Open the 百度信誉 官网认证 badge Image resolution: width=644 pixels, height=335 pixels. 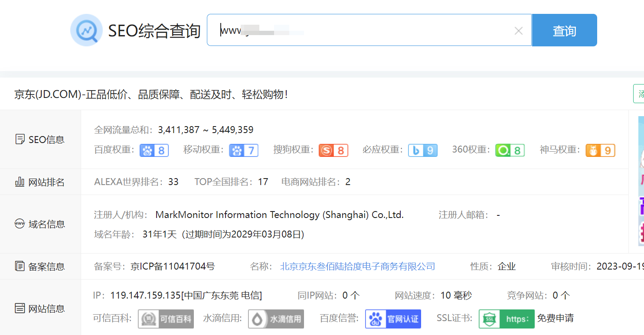[393, 319]
